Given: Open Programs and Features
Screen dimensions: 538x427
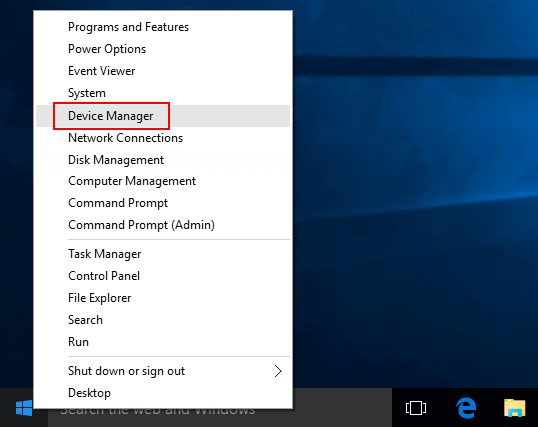Looking at the screenshot, I should click(163, 27).
